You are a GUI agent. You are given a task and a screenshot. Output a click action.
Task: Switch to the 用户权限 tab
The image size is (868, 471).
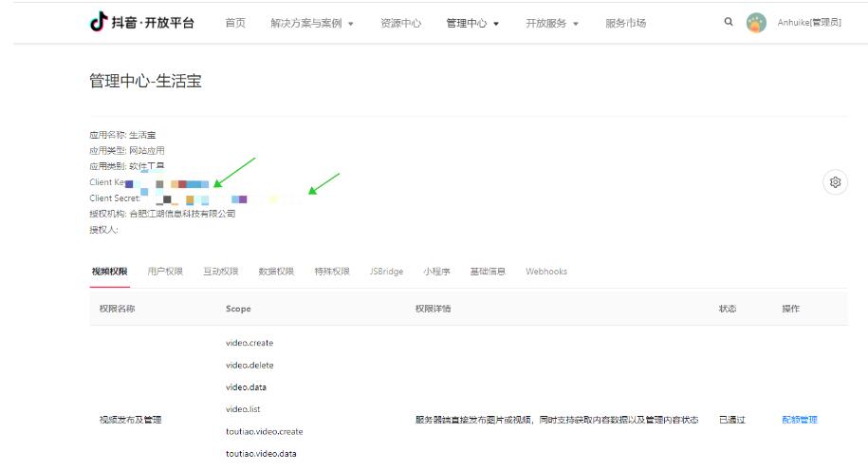pyautogui.click(x=165, y=272)
